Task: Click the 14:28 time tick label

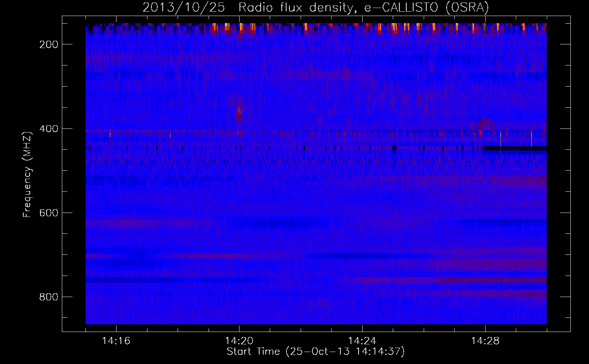Action: [485, 341]
